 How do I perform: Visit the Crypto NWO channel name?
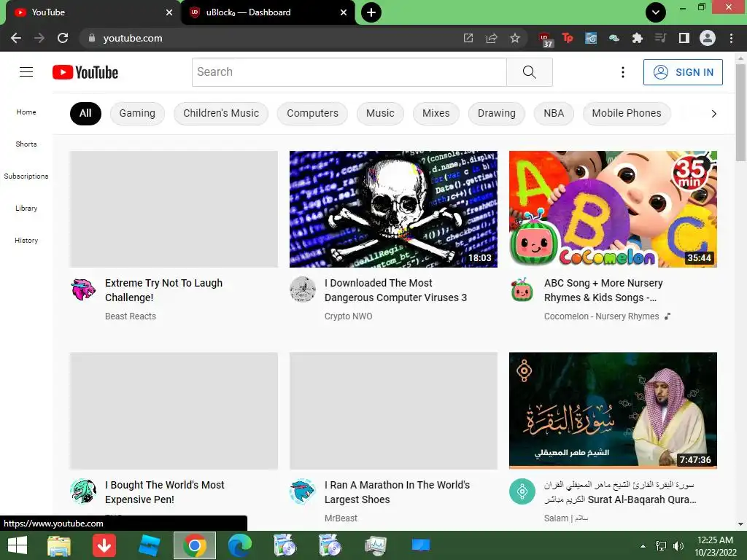348,316
